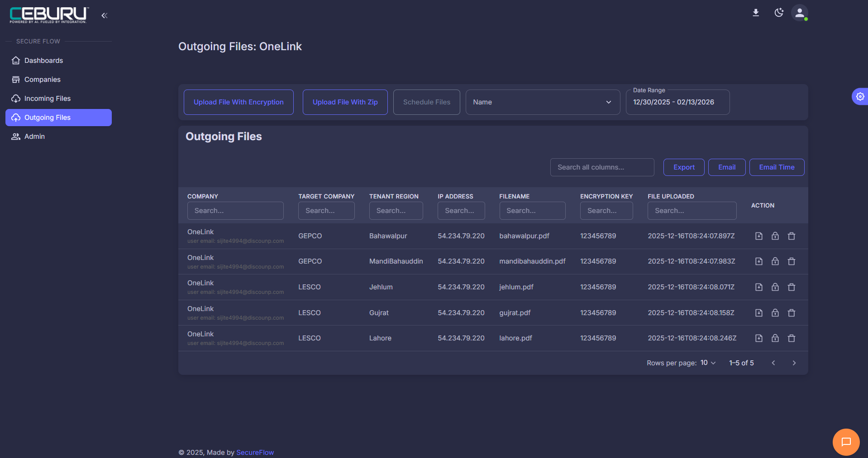Open Dashboards in the sidebar
868x458 pixels.
[58, 61]
